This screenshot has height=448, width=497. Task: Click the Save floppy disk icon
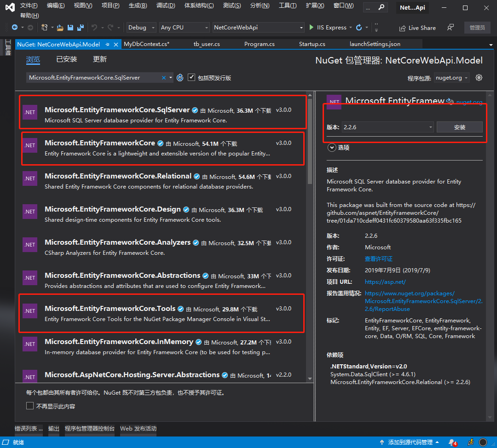[x=70, y=28]
